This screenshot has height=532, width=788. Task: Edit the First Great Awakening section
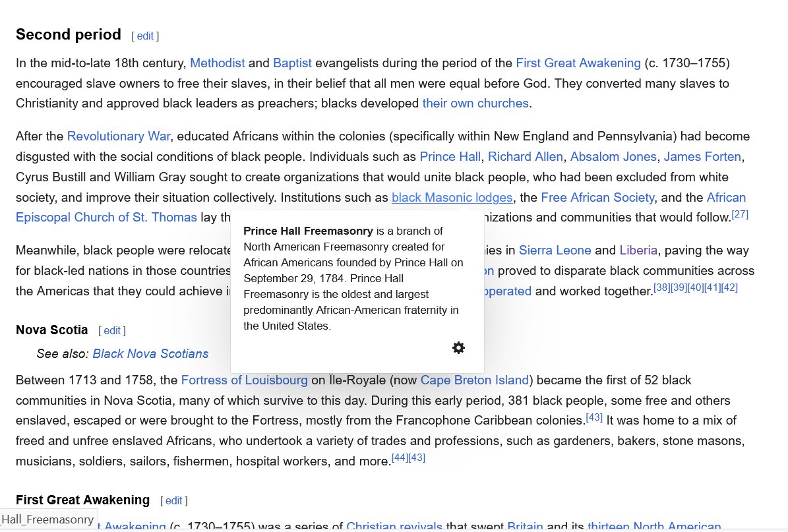pos(174,501)
